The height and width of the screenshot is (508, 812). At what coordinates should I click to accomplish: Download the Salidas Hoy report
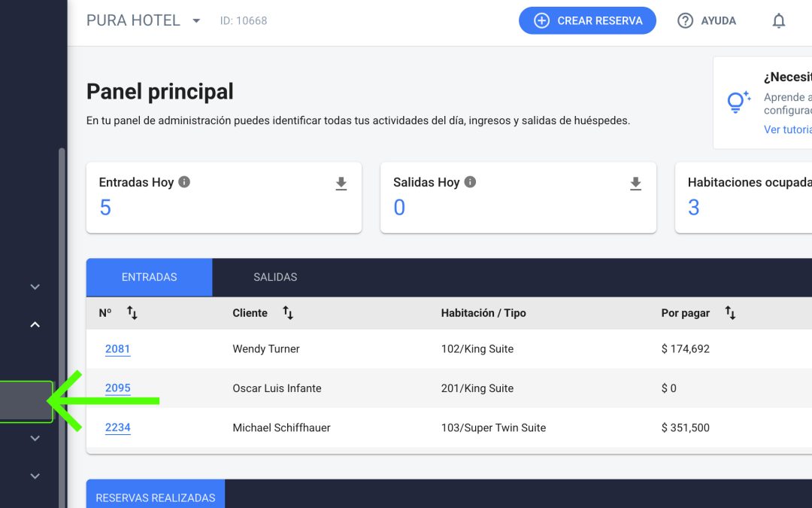(635, 184)
